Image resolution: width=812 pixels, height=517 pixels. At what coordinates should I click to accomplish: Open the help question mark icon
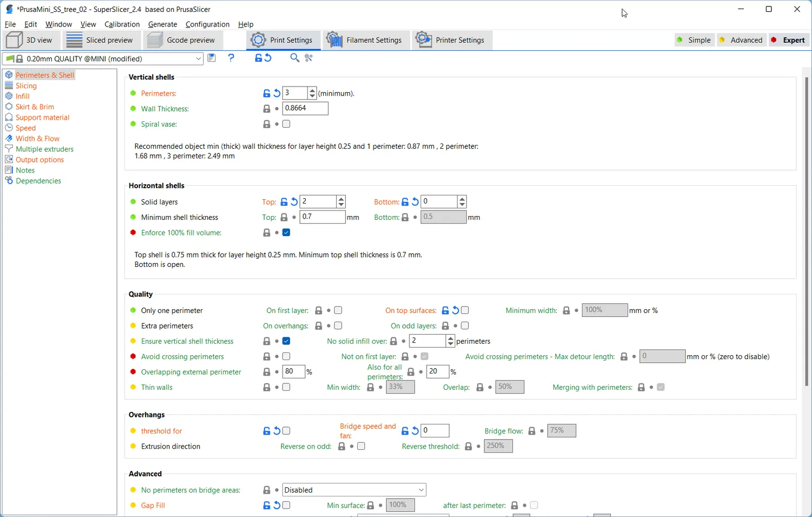[231, 58]
